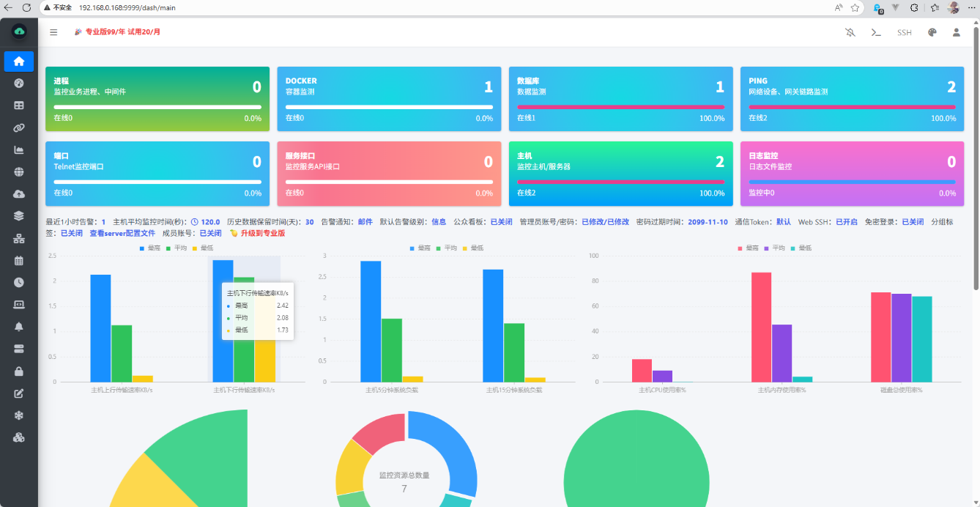
Task: Open the home dashboard sidebar icon
Action: (19, 62)
